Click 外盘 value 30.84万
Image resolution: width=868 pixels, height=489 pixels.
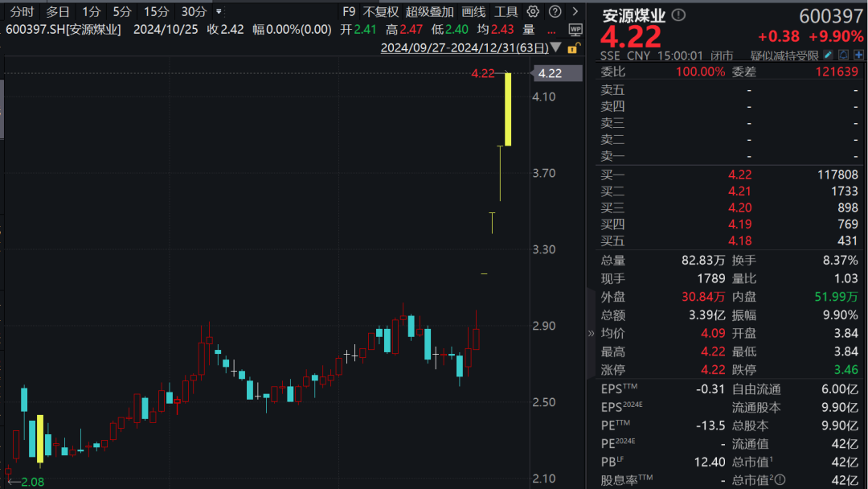703,297
